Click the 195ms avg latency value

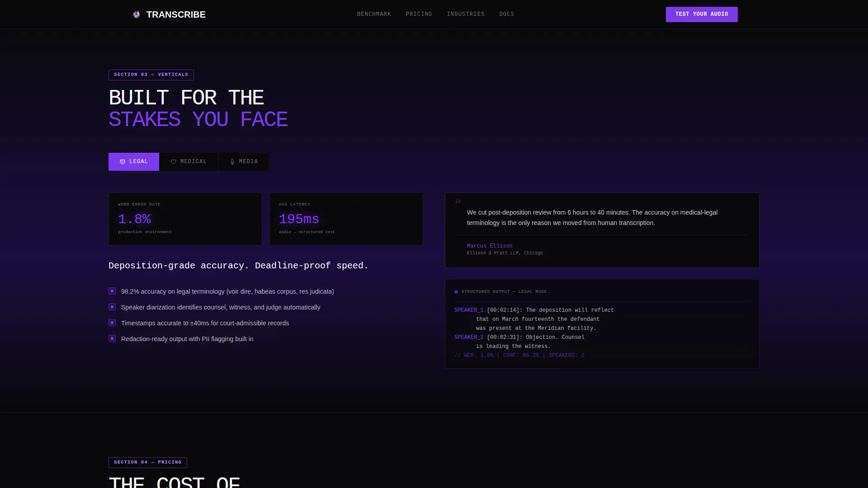point(299,219)
